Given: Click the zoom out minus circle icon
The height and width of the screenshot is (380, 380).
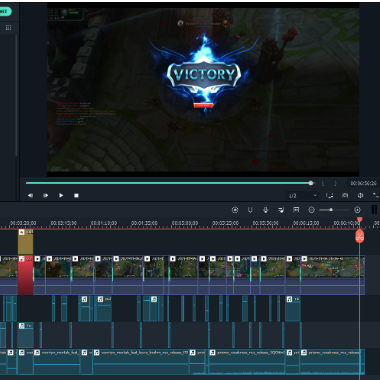Looking at the screenshot, I should tap(312, 210).
